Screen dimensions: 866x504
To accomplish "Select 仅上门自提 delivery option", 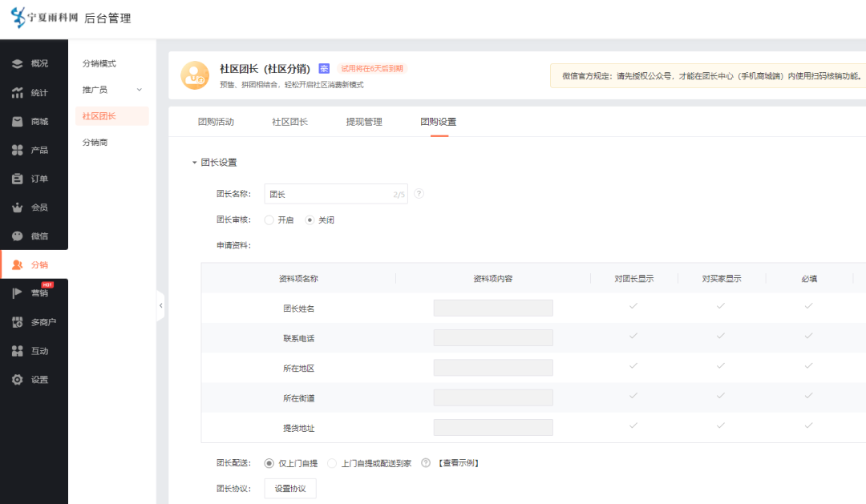I will [269, 463].
